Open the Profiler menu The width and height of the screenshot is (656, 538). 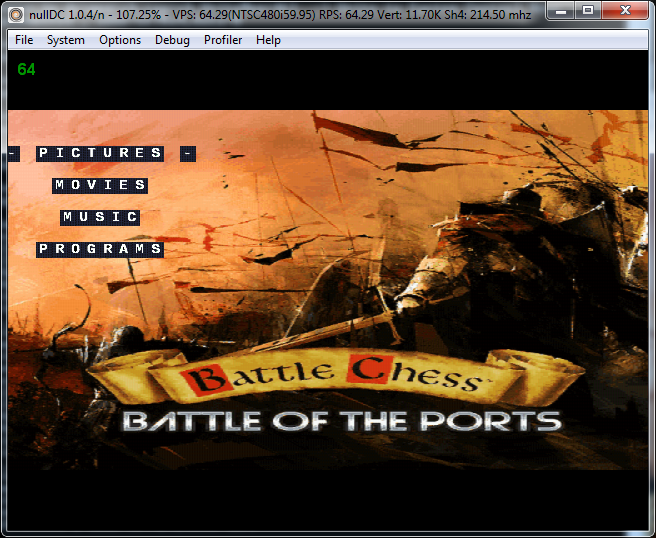(223, 40)
